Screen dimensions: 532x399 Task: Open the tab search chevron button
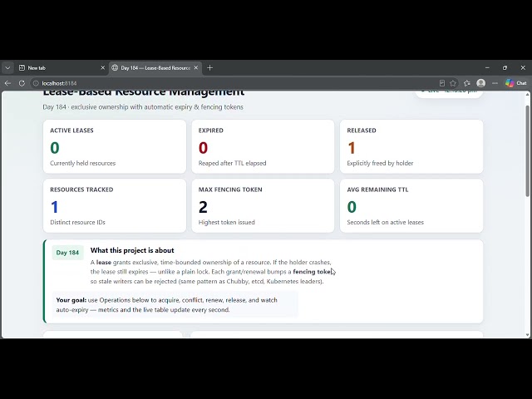(7, 68)
